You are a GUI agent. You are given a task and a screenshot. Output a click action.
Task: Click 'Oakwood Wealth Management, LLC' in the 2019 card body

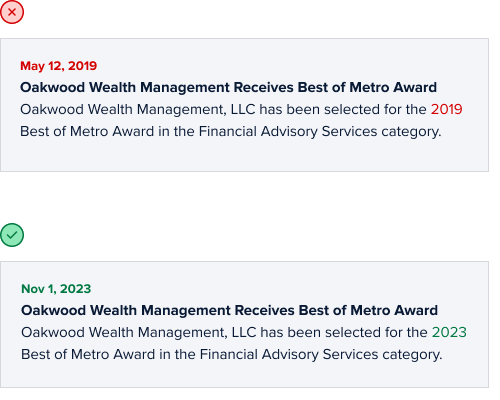tap(138, 109)
